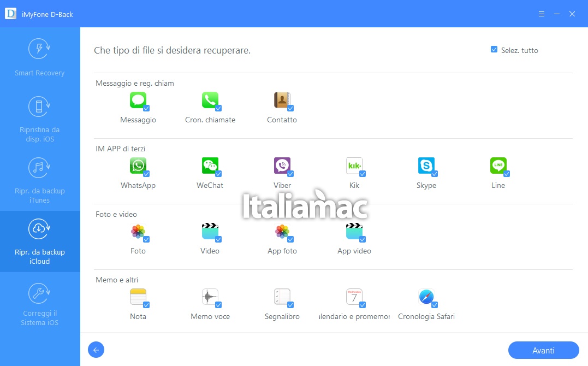
Task: Click the Avanti button
Action: 543,350
